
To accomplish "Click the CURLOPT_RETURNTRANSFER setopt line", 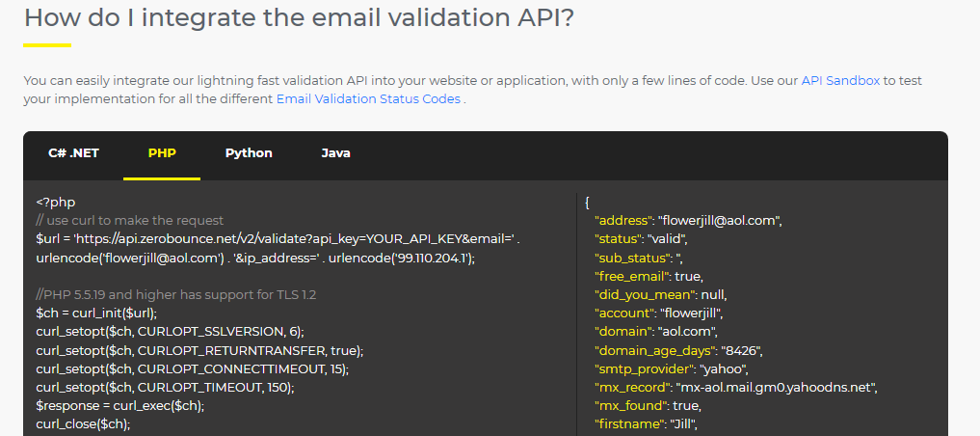I will click(x=199, y=349).
